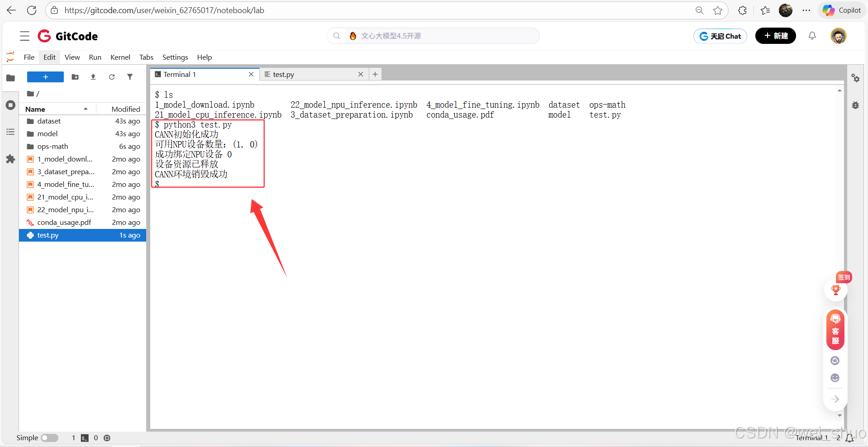Toggle Simple interface mode switch
Viewport: 868px width, 447px height.
[50, 437]
